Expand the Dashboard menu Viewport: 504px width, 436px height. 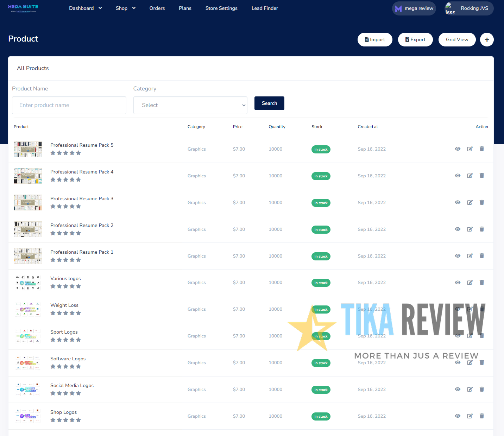click(85, 8)
